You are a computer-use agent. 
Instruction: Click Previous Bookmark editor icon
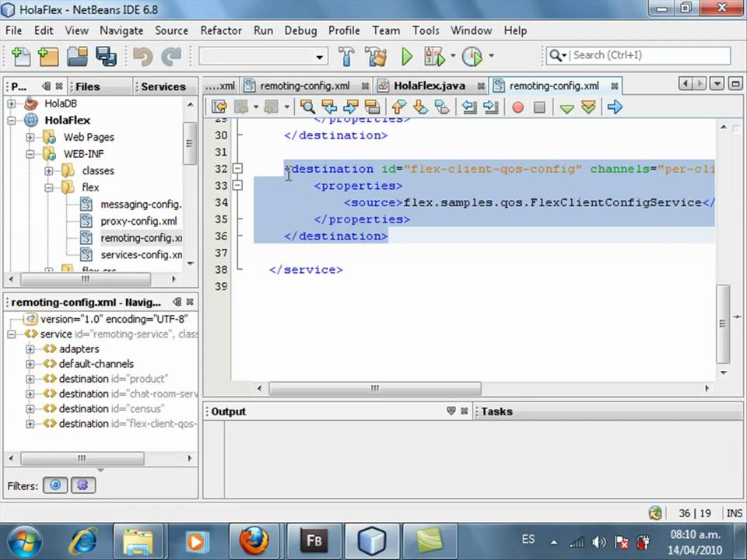click(399, 107)
